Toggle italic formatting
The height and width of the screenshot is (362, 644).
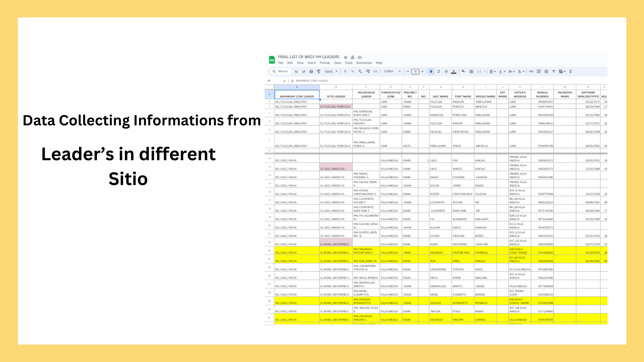[x=438, y=71]
